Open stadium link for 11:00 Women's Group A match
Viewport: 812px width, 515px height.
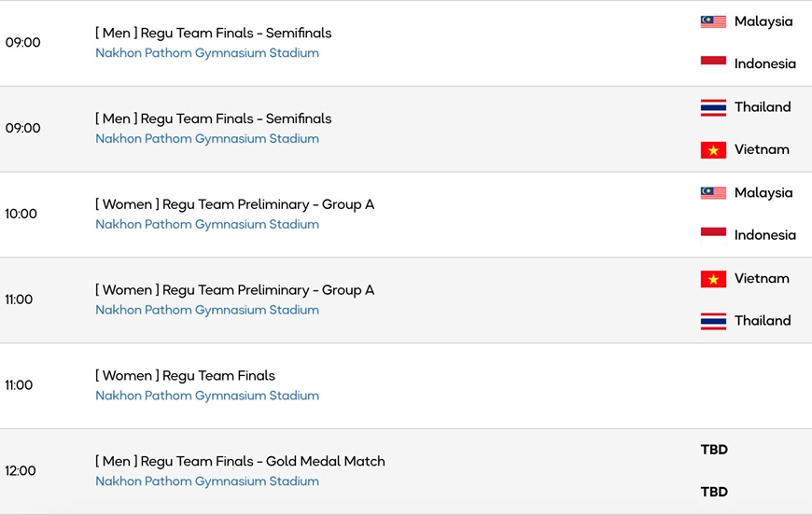coord(207,310)
